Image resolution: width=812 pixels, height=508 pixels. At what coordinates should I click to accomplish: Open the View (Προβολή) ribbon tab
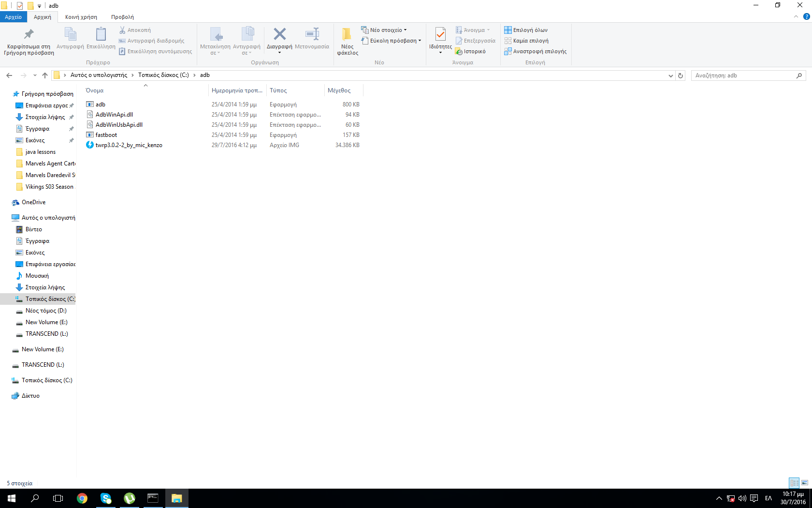point(122,17)
